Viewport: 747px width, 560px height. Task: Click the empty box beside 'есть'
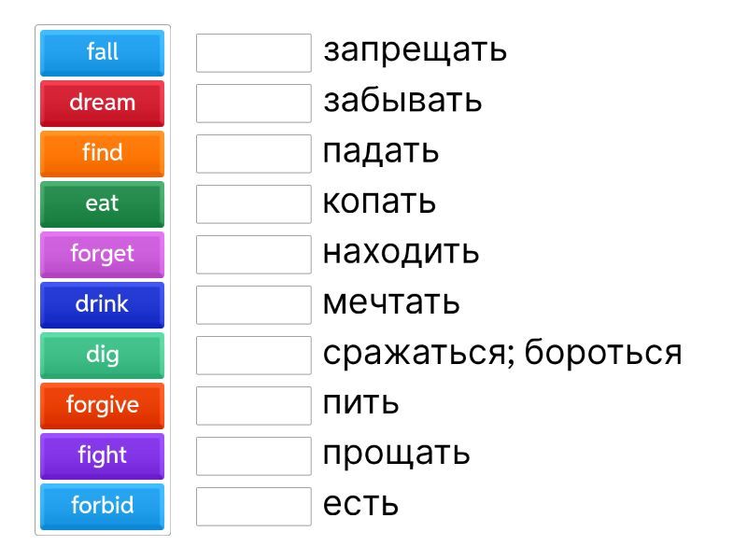click(253, 506)
